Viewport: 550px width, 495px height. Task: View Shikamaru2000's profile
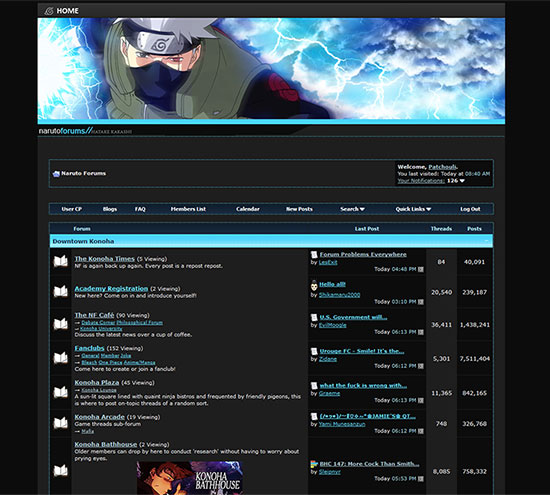coord(340,295)
